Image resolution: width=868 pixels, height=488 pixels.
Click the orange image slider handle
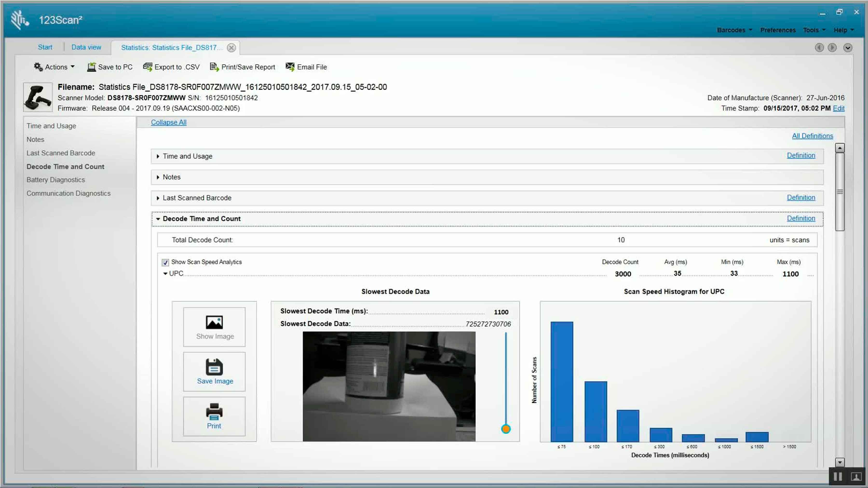pos(506,429)
